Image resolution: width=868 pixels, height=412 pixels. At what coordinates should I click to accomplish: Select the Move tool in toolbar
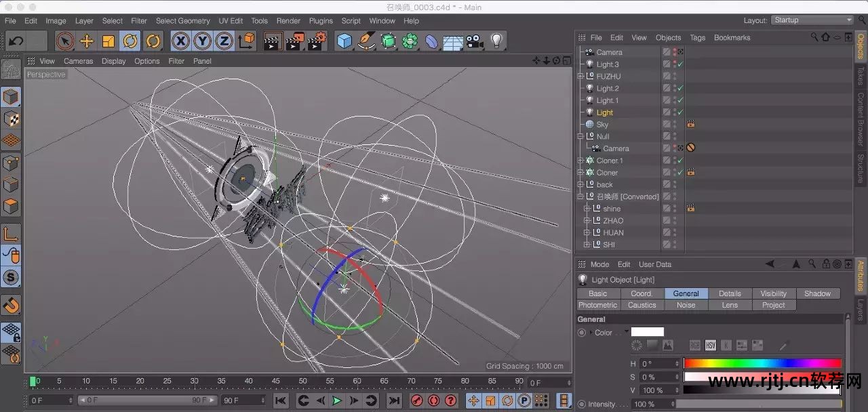pyautogui.click(x=86, y=41)
